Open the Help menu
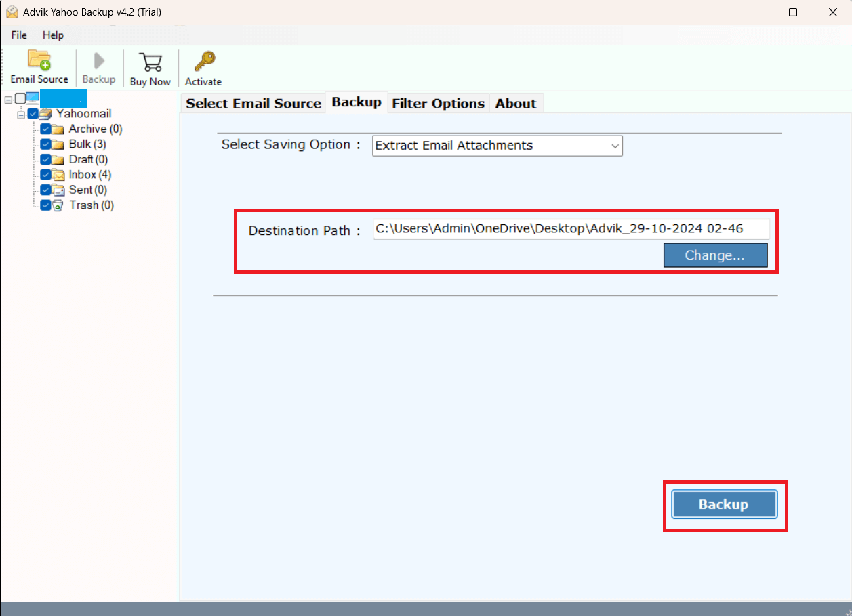The image size is (852, 616). tap(53, 35)
